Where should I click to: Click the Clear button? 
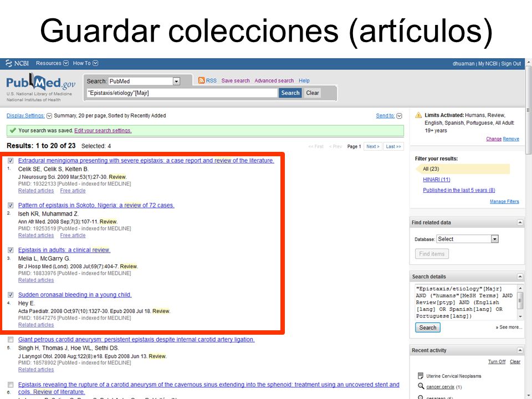[x=313, y=93]
